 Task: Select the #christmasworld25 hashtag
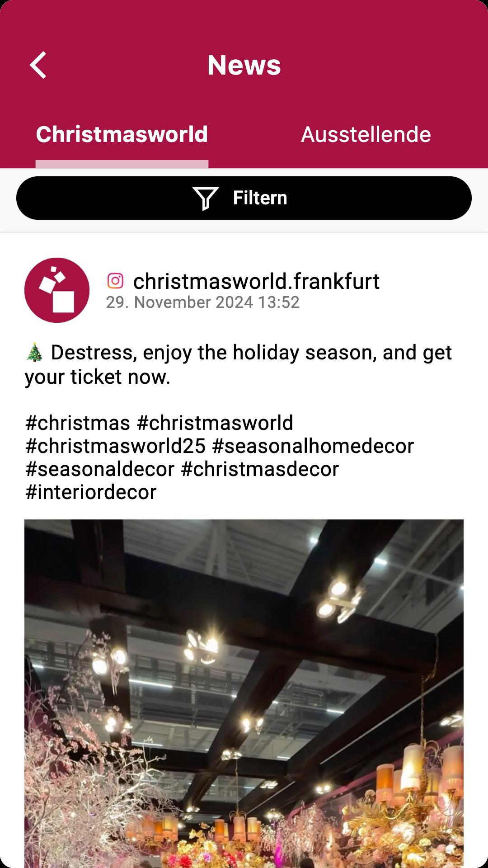pyautogui.click(x=116, y=446)
